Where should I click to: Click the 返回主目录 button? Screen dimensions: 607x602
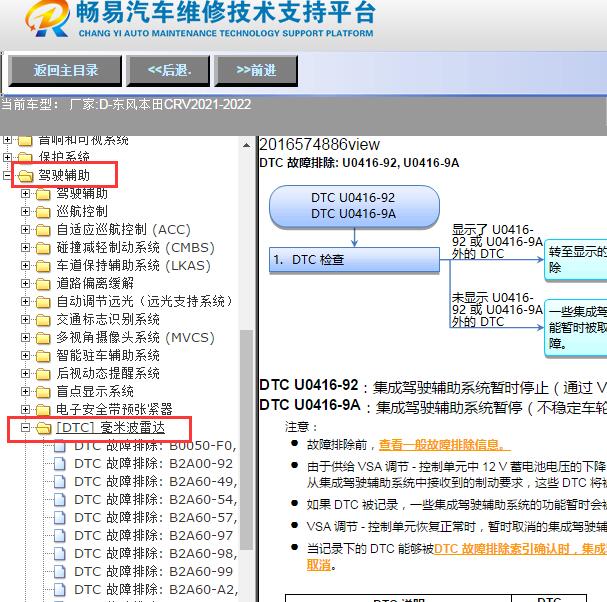coord(66,70)
